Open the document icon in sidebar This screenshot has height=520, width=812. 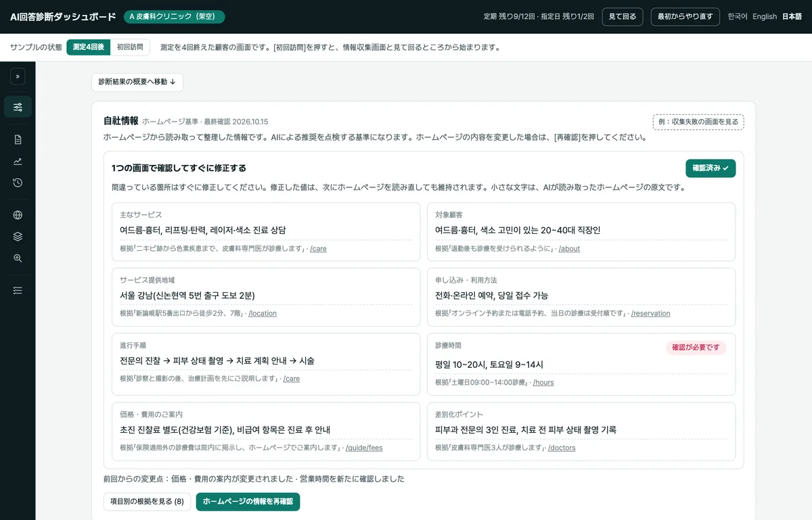coord(18,140)
